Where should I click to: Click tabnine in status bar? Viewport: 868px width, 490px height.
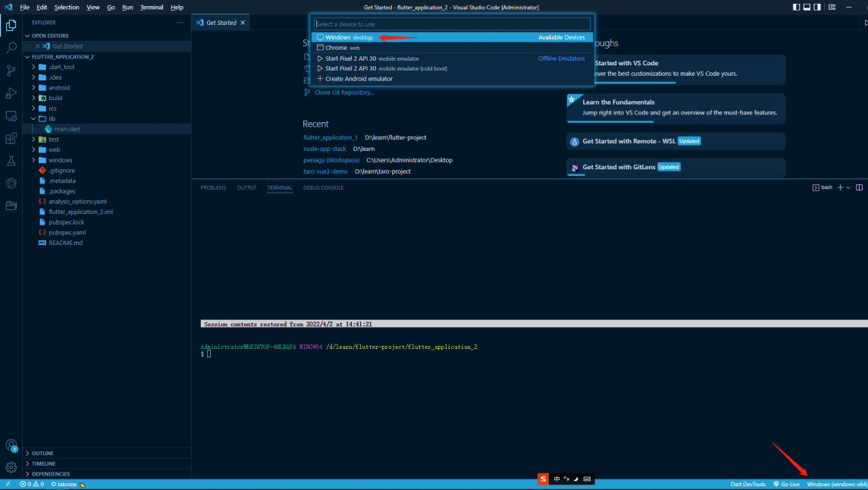[x=68, y=484]
